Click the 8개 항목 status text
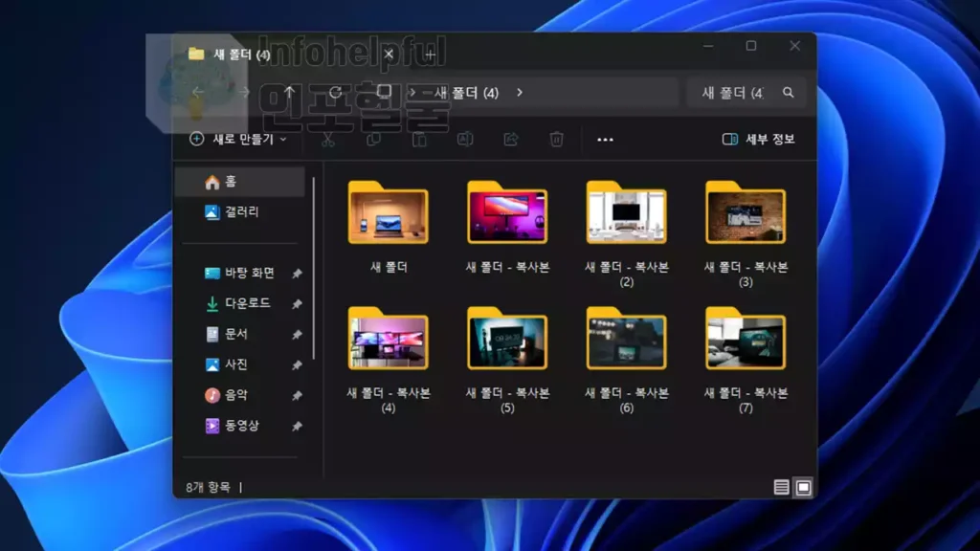Viewport: 980px width, 551px height. click(208, 487)
